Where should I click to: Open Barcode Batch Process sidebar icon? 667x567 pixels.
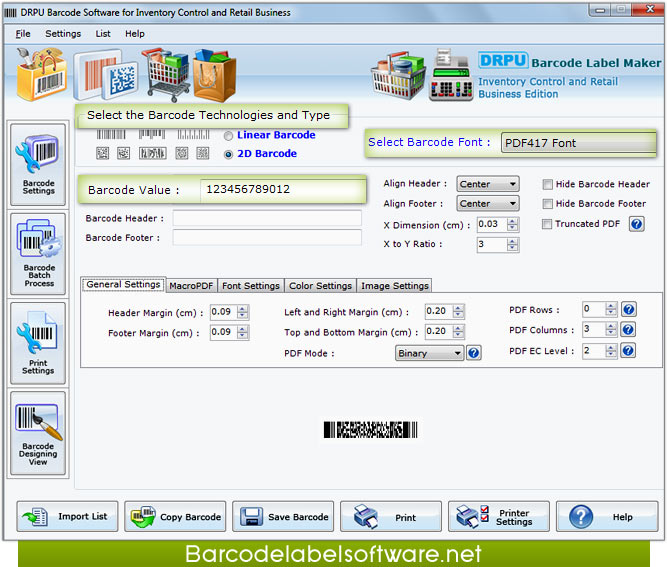coord(38,254)
